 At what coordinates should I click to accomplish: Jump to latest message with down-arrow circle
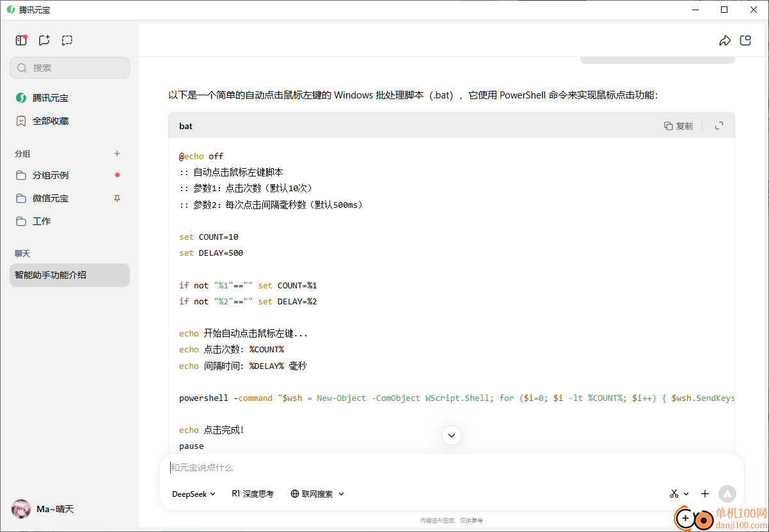[x=452, y=435]
